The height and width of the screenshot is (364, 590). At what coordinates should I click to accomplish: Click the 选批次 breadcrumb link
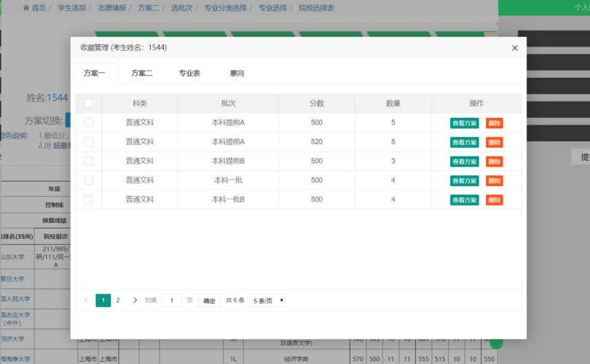coord(182,7)
